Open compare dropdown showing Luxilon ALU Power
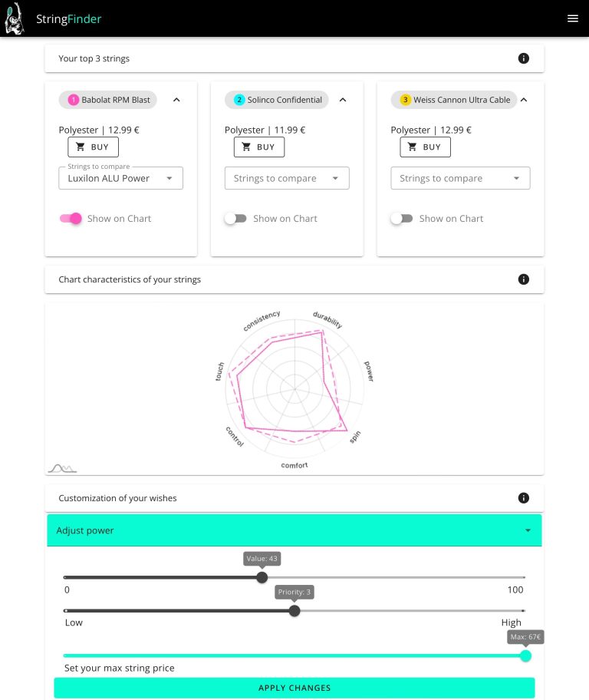 (120, 178)
